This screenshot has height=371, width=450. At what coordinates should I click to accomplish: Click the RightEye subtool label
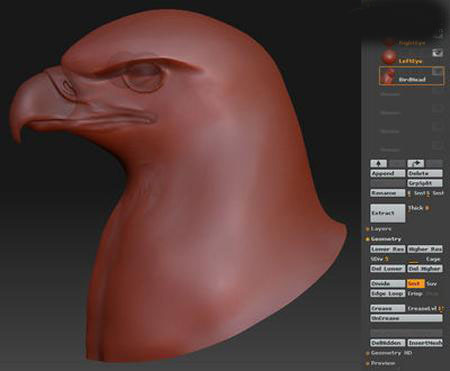click(x=412, y=43)
